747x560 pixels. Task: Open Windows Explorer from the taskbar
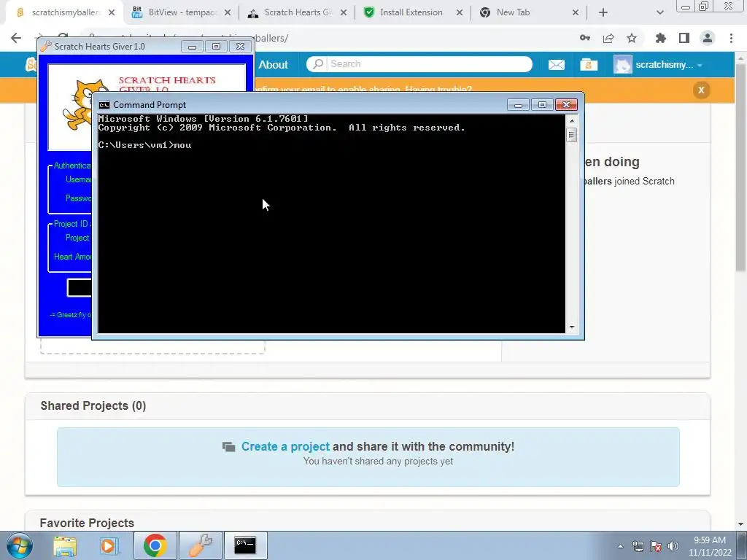[65, 545]
